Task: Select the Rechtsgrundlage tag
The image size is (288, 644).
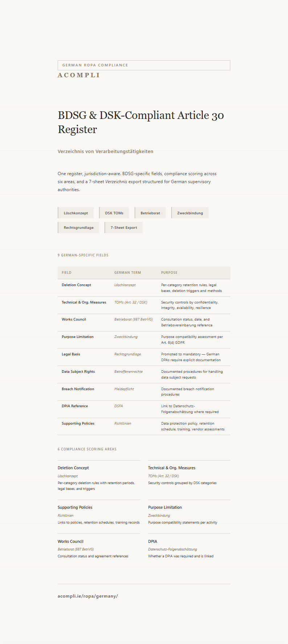Action: (x=79, y=228)
